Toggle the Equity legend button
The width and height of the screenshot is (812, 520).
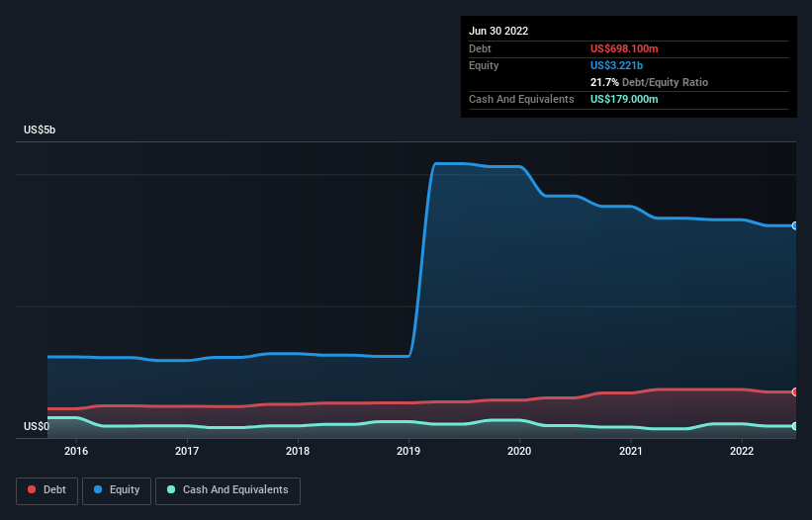tap(117, 490)
